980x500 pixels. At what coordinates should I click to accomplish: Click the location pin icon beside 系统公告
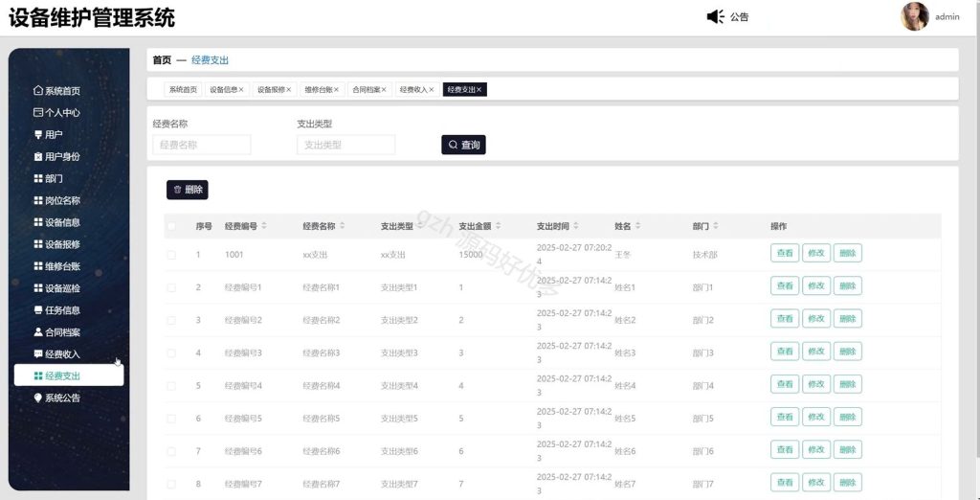point(38,398)
